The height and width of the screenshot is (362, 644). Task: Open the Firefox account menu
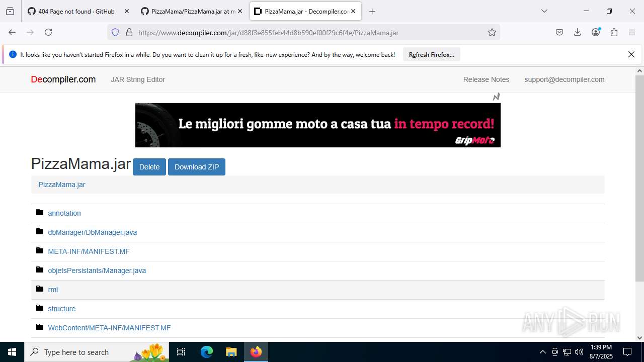[x=596, y=32]
